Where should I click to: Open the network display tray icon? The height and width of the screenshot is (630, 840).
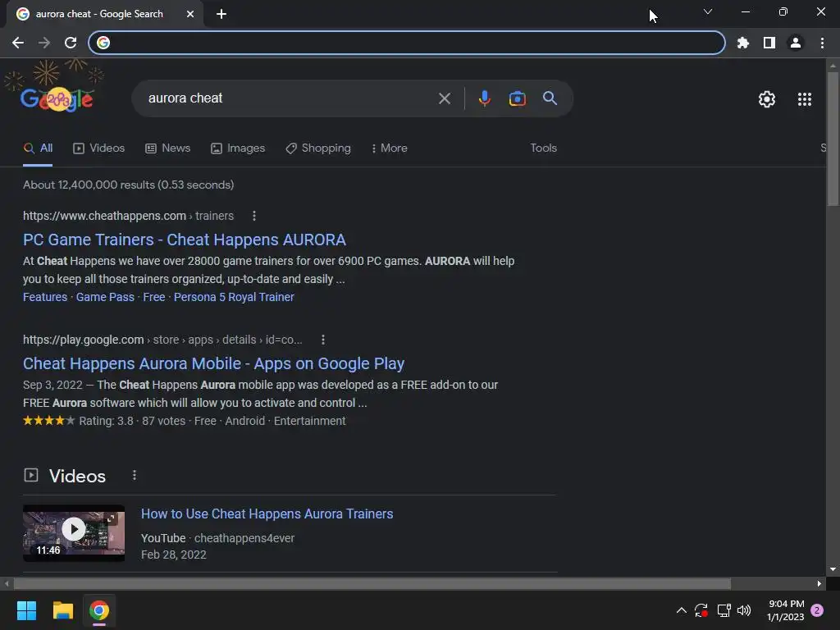tap(724, 610)
